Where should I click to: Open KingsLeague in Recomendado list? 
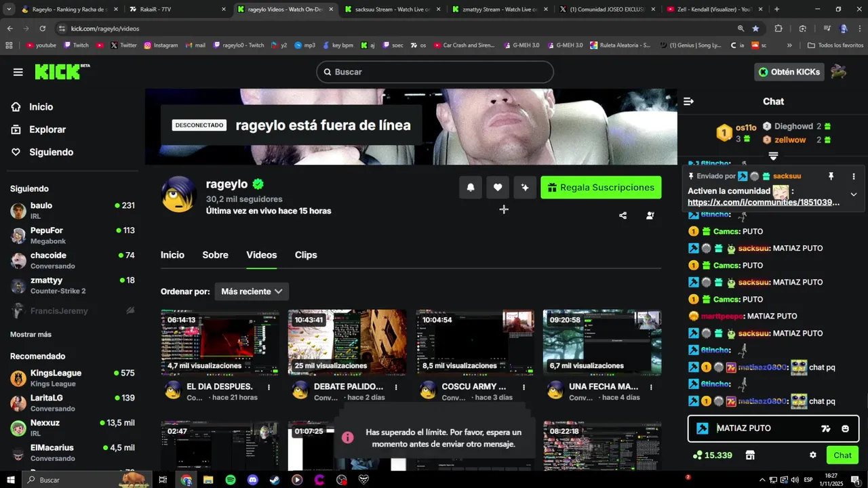point(73,378)
